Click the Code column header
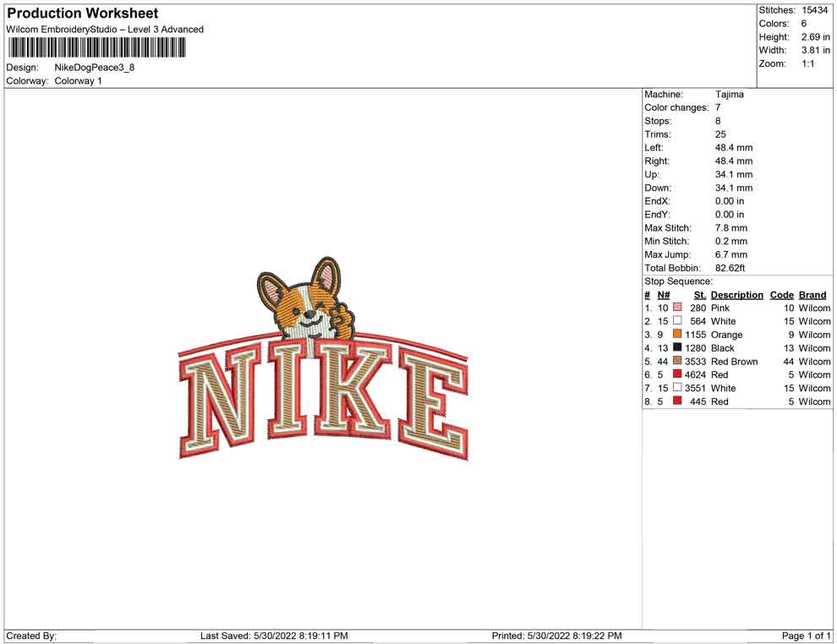 (x=782, y=295)
